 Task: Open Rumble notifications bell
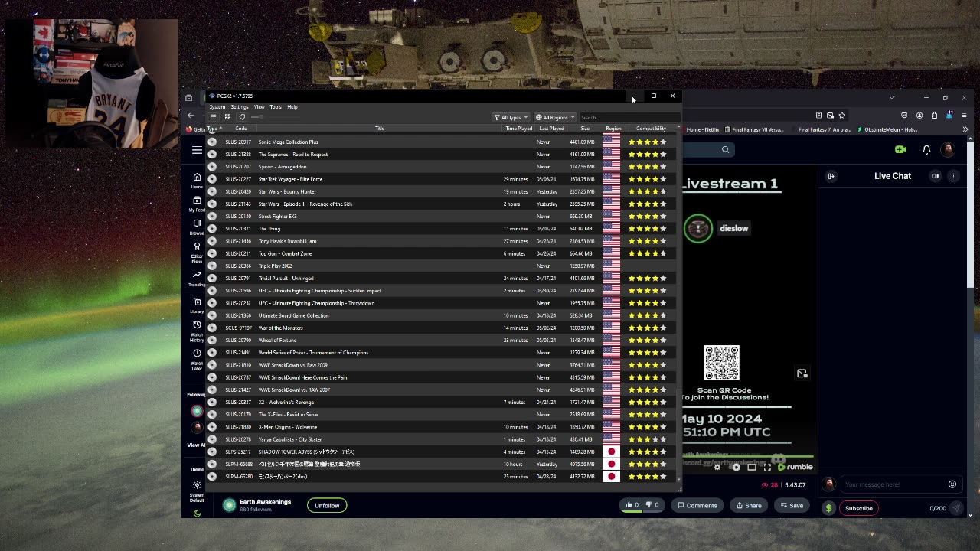pyautogui.click(x=926, y=150)
